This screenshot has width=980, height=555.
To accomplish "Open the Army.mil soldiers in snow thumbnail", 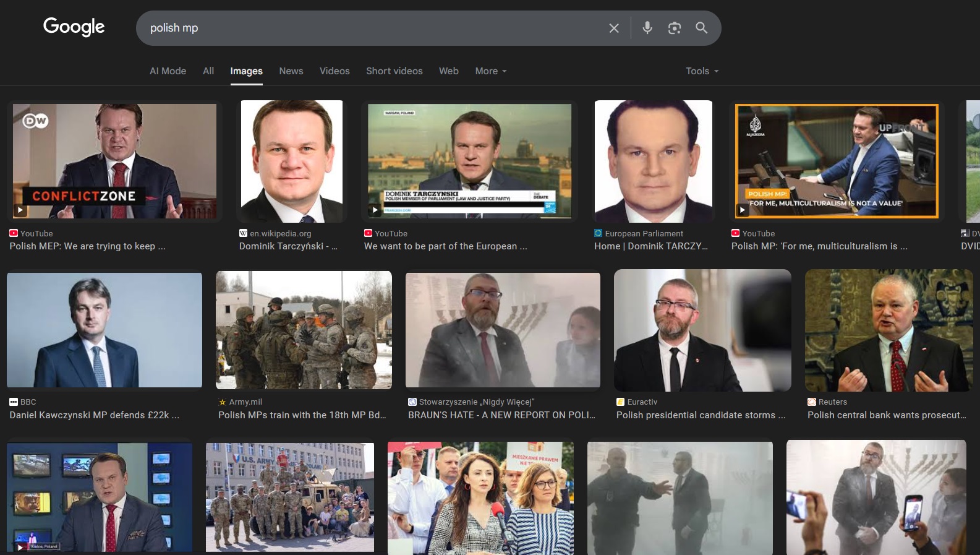I will tap(304, 330).
